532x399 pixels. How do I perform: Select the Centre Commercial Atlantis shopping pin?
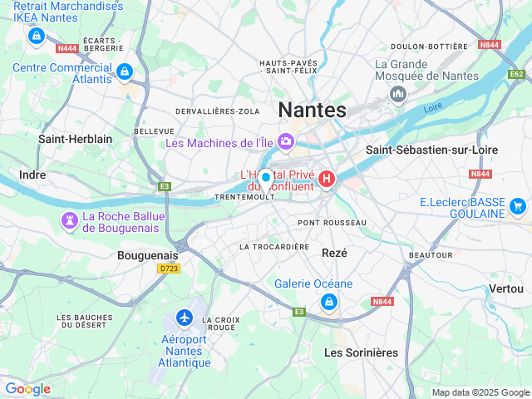(x=125, y=72)
